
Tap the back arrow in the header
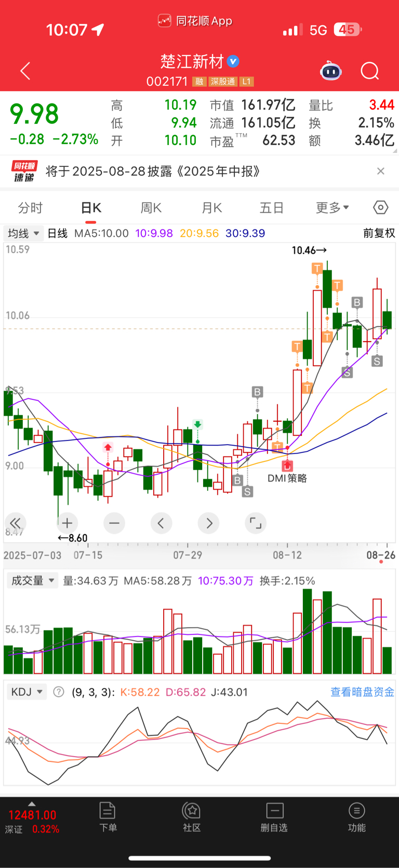coord(25,71)
